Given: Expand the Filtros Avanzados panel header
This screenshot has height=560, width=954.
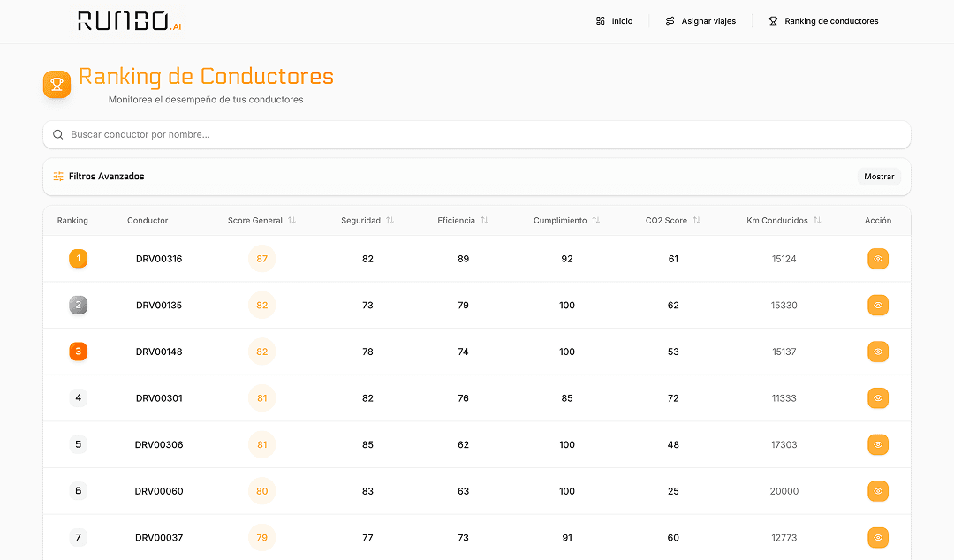Looking at the screenshot, I should click(476, 177).
